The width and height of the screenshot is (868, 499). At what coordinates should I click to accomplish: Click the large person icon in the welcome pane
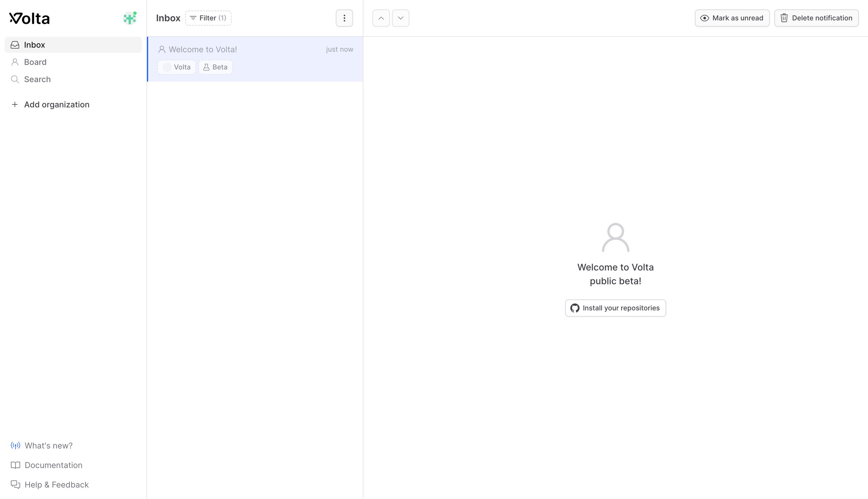click(616, 237)
